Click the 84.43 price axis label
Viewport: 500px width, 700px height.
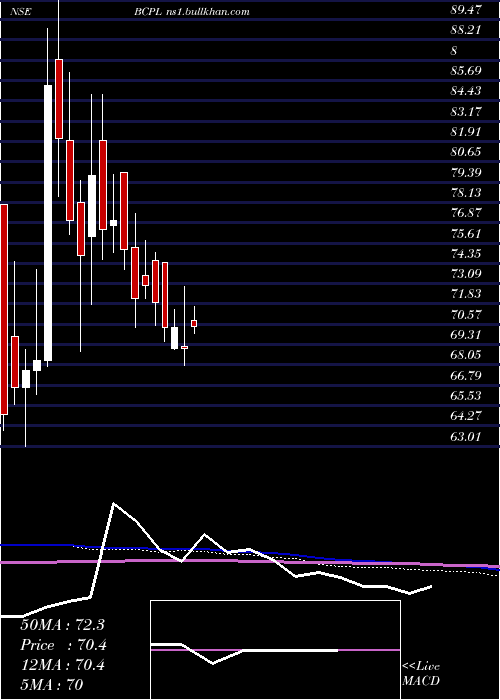click(x=466, y=91)
